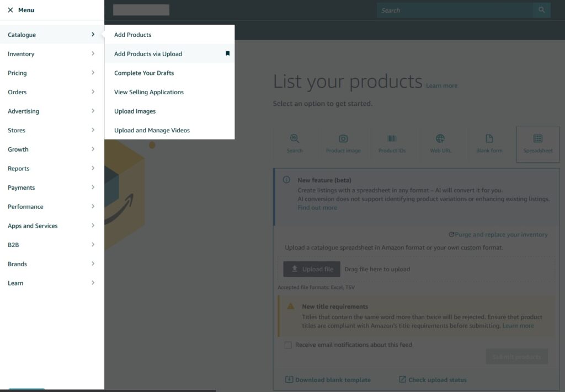565x392 pixels.
Task: Click the Upload file button
Action: click(311, 269)
